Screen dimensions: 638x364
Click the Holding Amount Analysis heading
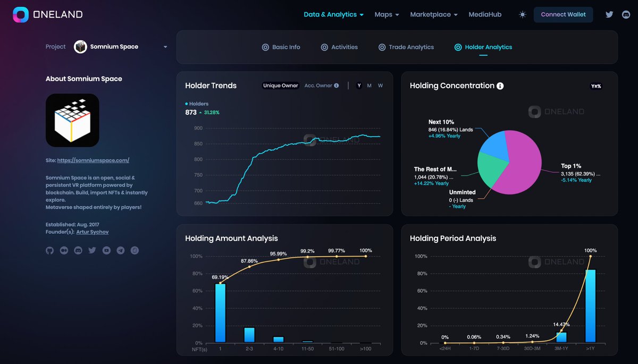[x=231, y=239]
